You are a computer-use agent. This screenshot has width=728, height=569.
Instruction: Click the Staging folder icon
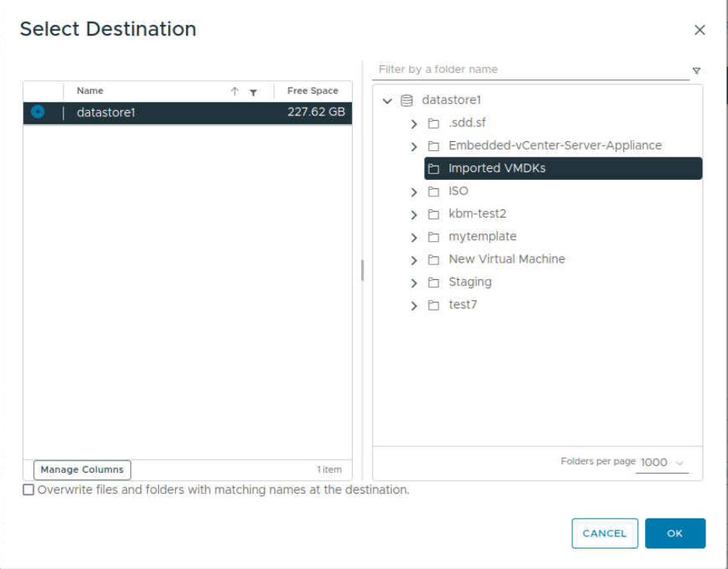point(434,282)
